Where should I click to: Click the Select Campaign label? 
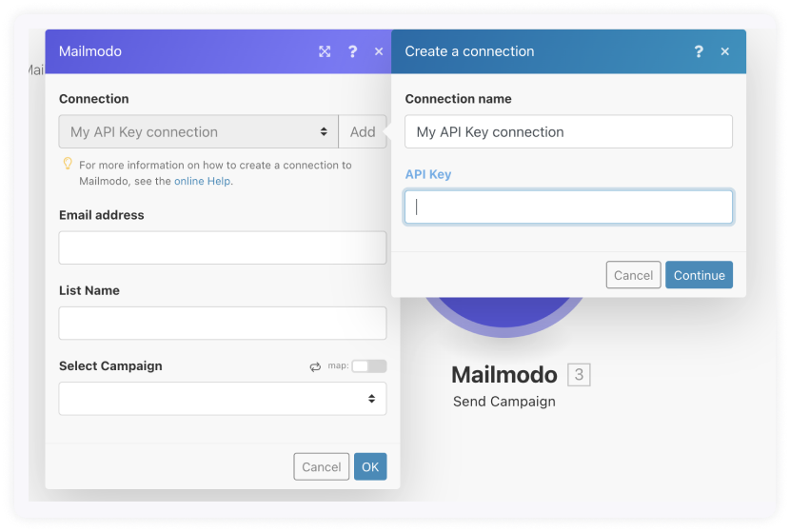(x=110, y=366)
